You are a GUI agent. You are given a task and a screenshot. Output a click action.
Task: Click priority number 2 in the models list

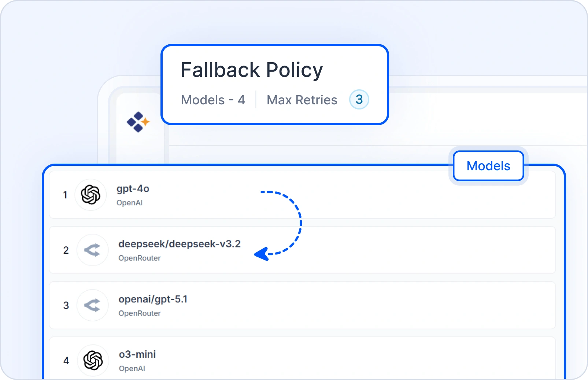66,250
